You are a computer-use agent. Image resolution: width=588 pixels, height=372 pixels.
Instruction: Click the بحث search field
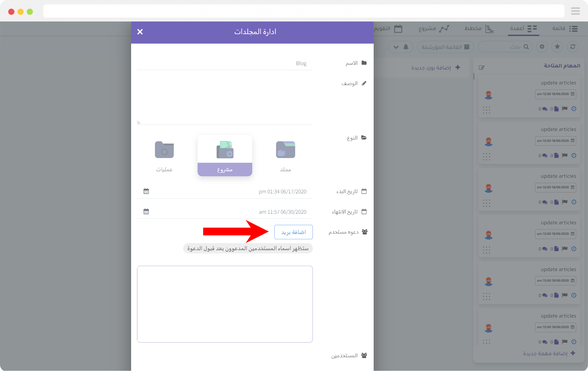pyautogui.click(x=505, y=47)
